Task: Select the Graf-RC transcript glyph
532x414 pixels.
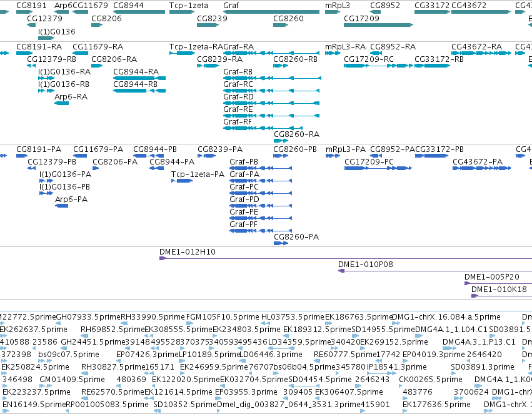Action: coord(271,91)
